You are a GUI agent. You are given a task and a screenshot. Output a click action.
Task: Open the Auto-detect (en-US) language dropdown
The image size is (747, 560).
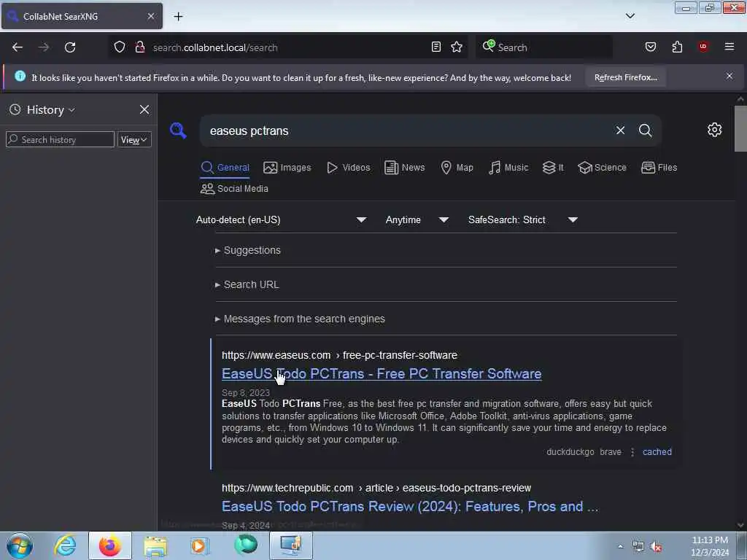coord(282,220)
